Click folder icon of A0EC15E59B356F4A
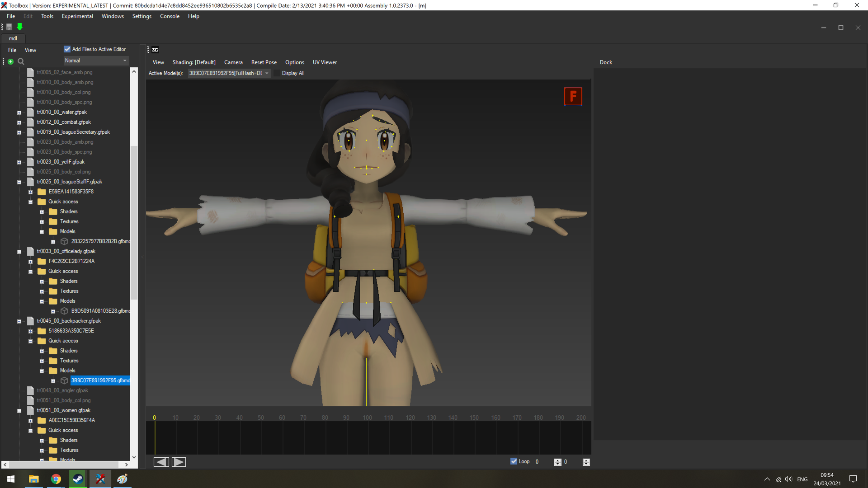 click(x=42, y=420)
